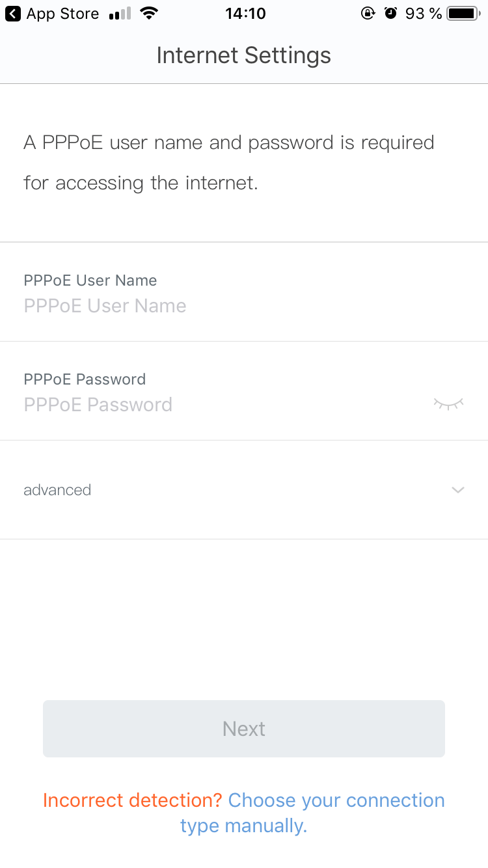Viewport: 488px width, 868px height.
Task: Open the advanced options row label
Action: [x=57, y=490]
